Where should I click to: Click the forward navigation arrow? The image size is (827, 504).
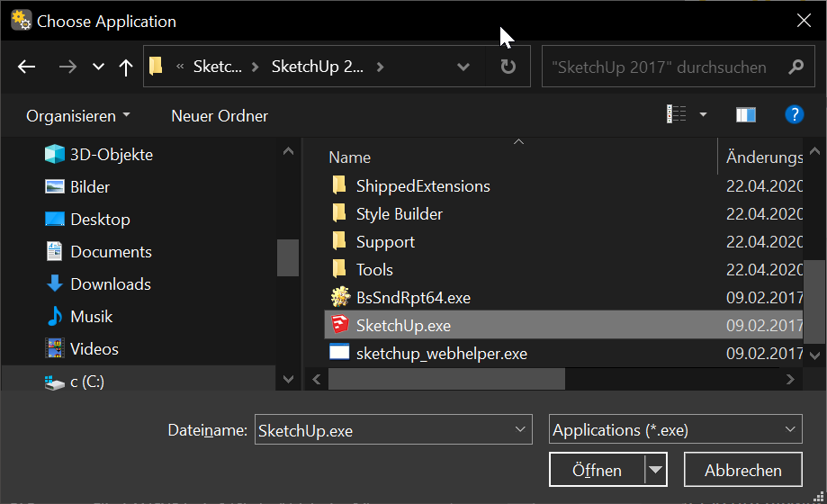click(x=67, y=67)
